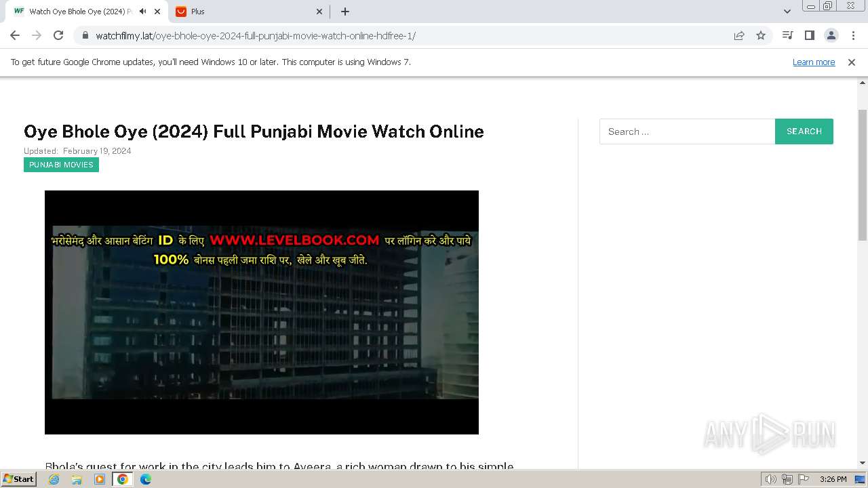Switch to the Plus tab
This screenshot has width=868, height=488.
249,12
